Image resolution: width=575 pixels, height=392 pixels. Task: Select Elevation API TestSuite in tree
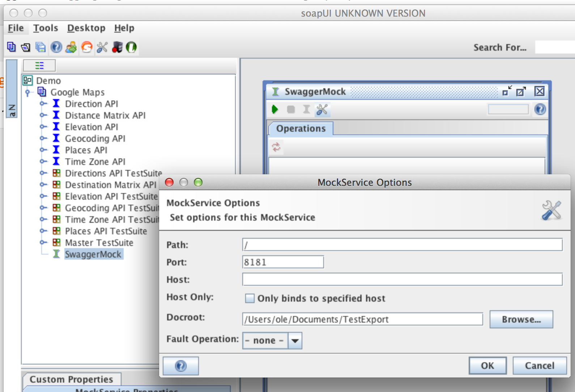pyautogui.click(x=111, y=196)
